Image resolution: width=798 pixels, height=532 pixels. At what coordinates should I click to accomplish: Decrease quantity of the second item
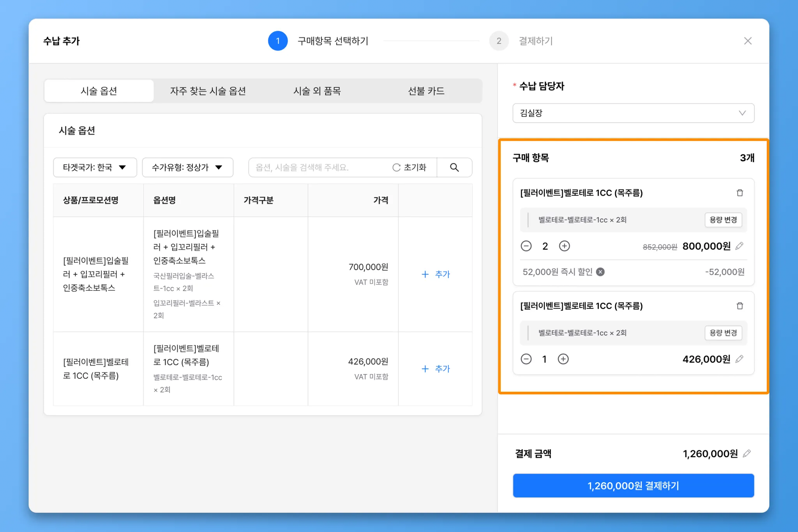coord(526,359)
